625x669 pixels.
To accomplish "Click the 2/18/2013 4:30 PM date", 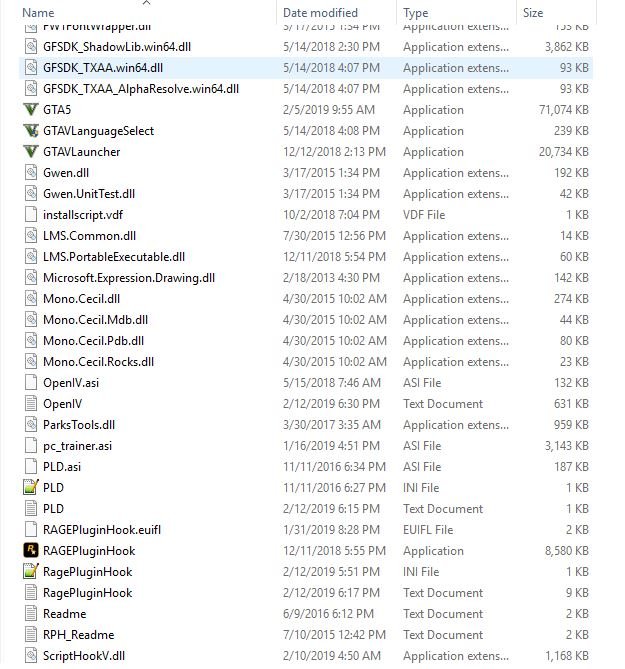I will [x=331, y=278].
